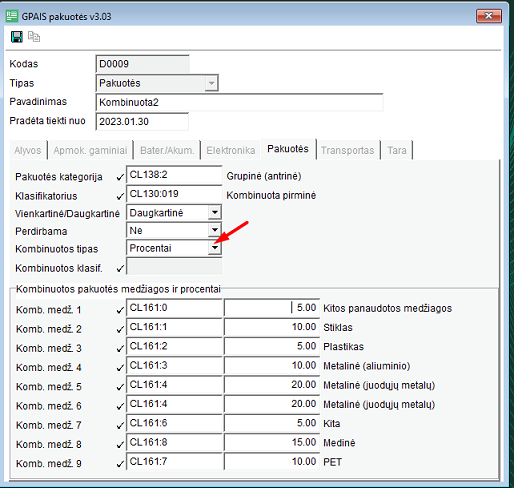The width and height of the screenshot is (514, 488).
Task: Click the save floppy disk icon
Action: (x=17, y=37)
